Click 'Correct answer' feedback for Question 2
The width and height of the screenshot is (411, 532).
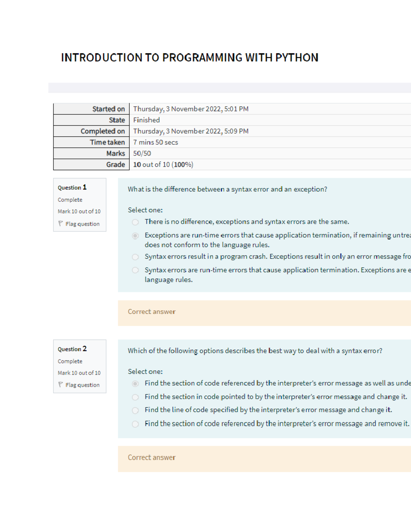151,458
